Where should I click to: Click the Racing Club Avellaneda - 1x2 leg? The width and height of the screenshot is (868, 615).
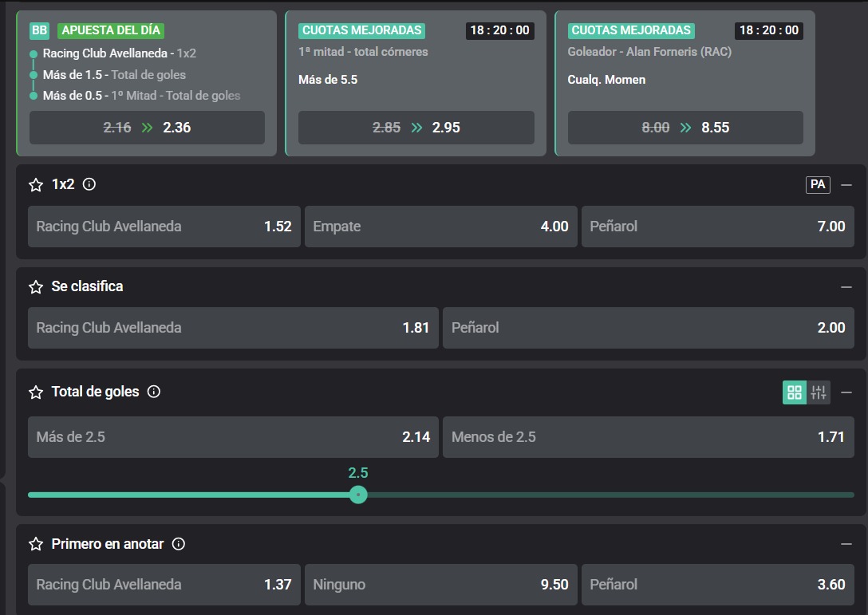(120, 53)
